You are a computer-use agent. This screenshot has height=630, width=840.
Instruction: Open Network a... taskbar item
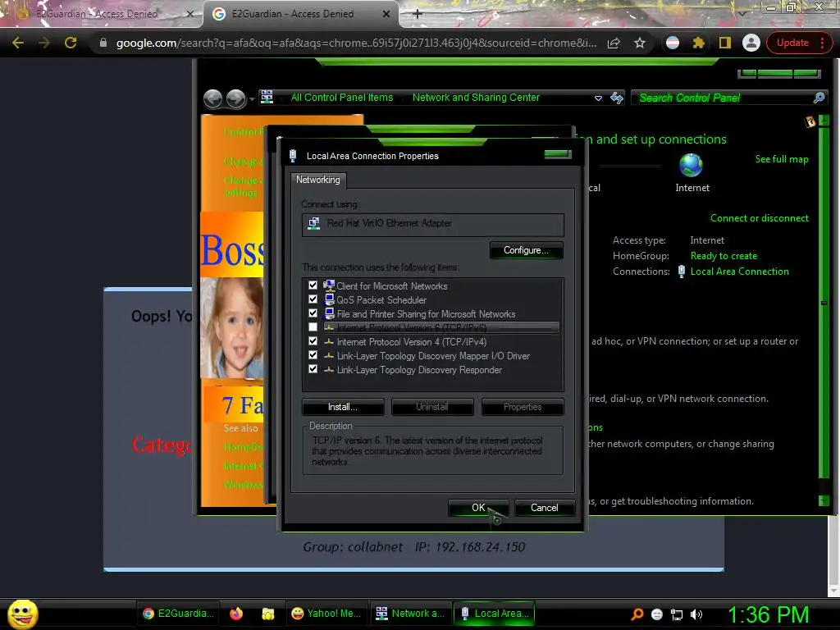[x=410, y=614]
